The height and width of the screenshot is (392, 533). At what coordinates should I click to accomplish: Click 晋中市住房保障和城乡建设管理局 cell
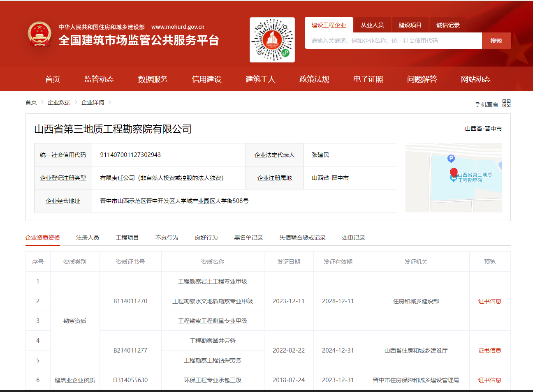point(416,380)
